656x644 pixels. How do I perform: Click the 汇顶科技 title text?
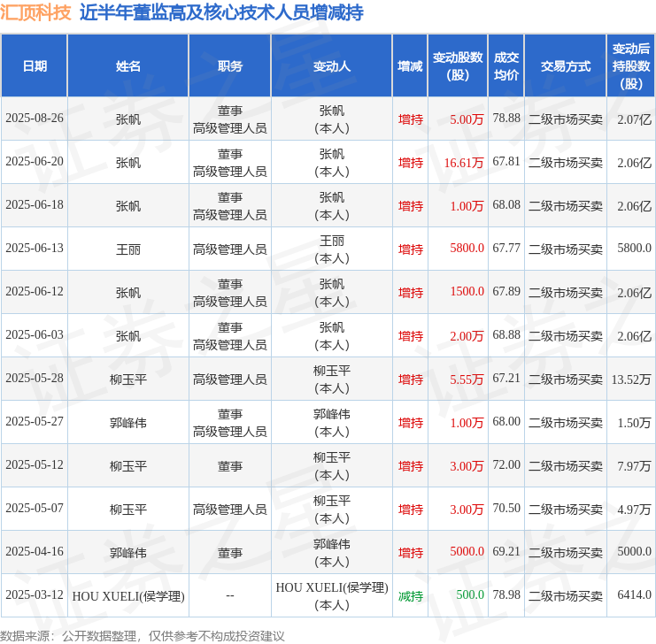[36, 13]
